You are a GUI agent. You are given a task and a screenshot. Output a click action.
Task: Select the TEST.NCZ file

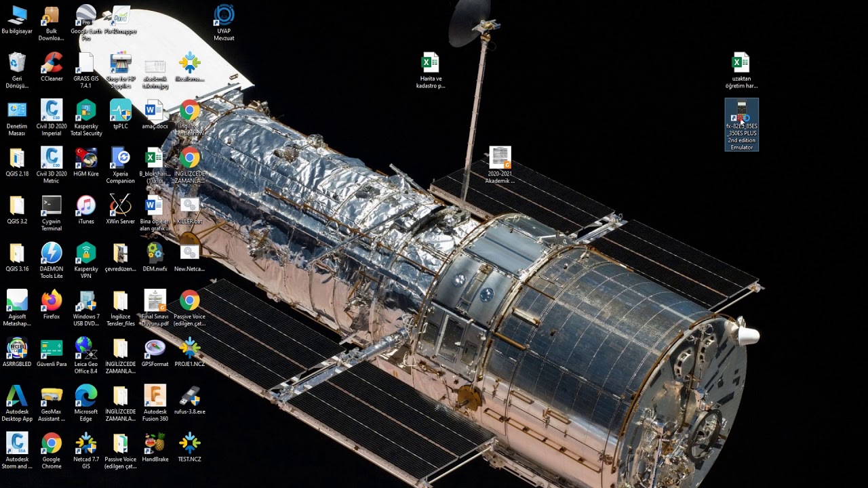coord(190,447)
